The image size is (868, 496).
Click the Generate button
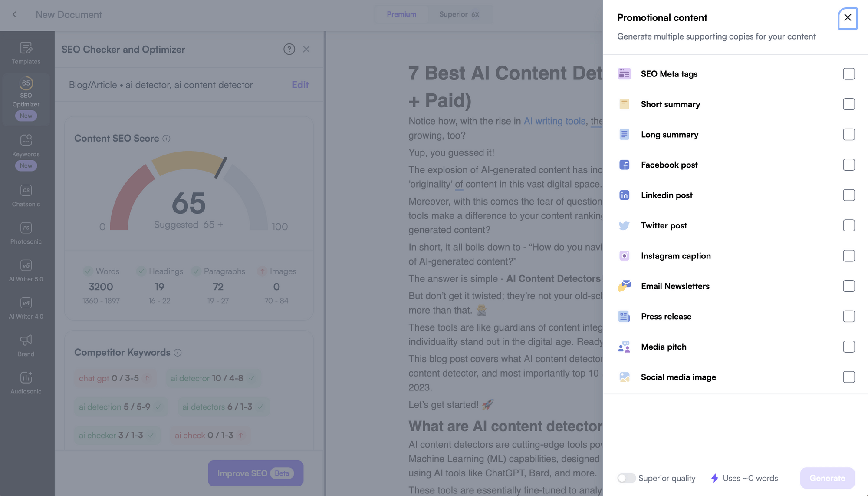[x=827, y=478]
